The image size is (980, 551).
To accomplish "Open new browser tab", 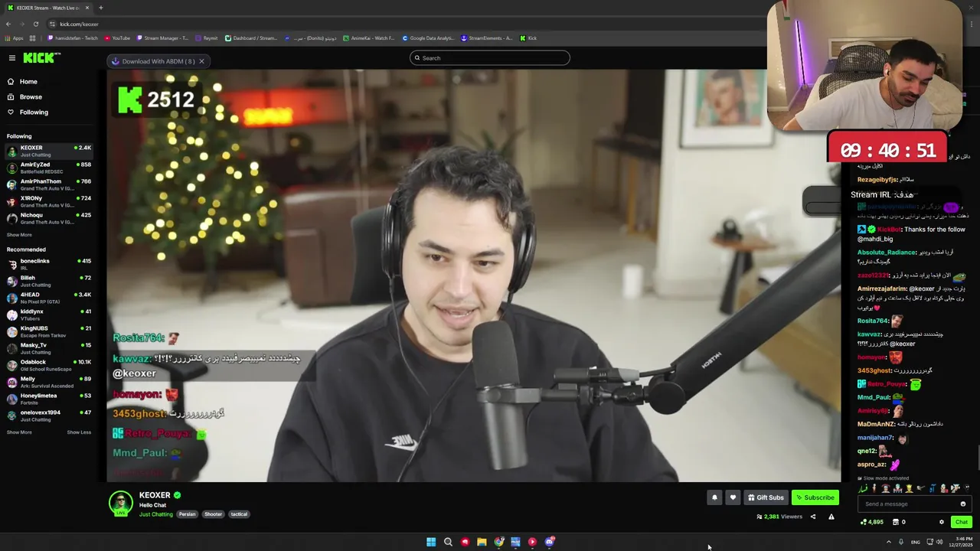I will tap(100, 8).
